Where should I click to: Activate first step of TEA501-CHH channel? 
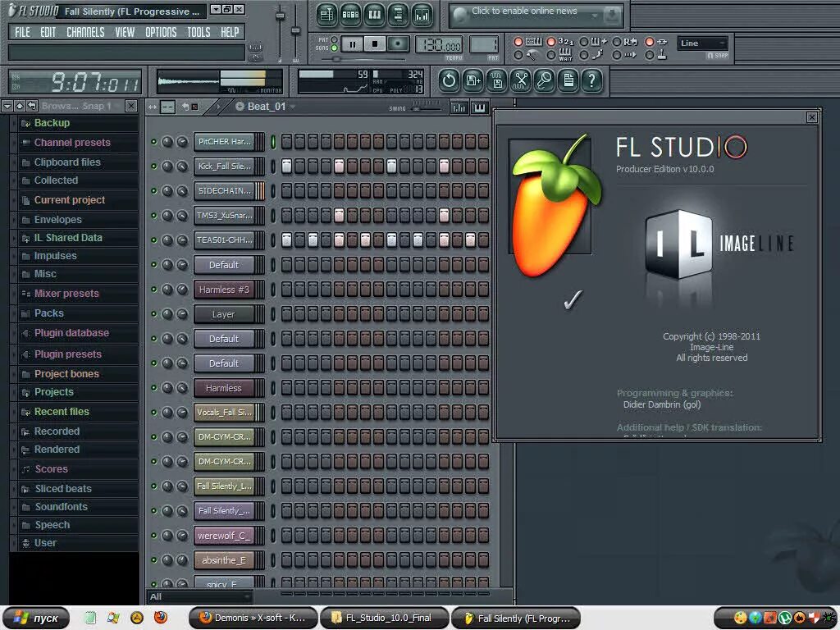tap(286, 240)
